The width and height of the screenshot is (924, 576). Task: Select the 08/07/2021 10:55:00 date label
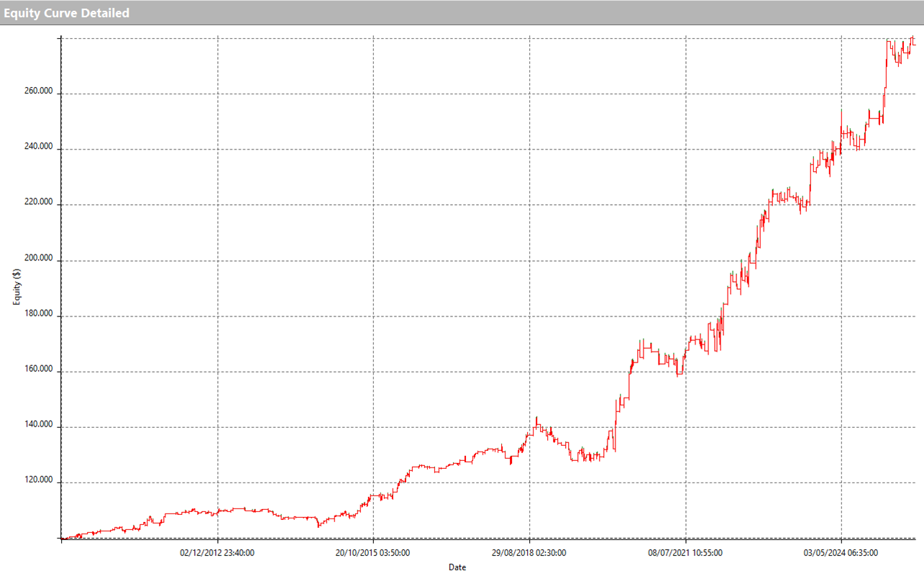(x=685, y=553)
